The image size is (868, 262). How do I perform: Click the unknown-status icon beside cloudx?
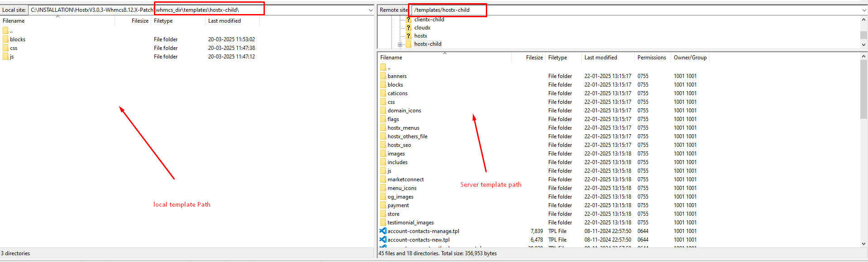point(408,28)
